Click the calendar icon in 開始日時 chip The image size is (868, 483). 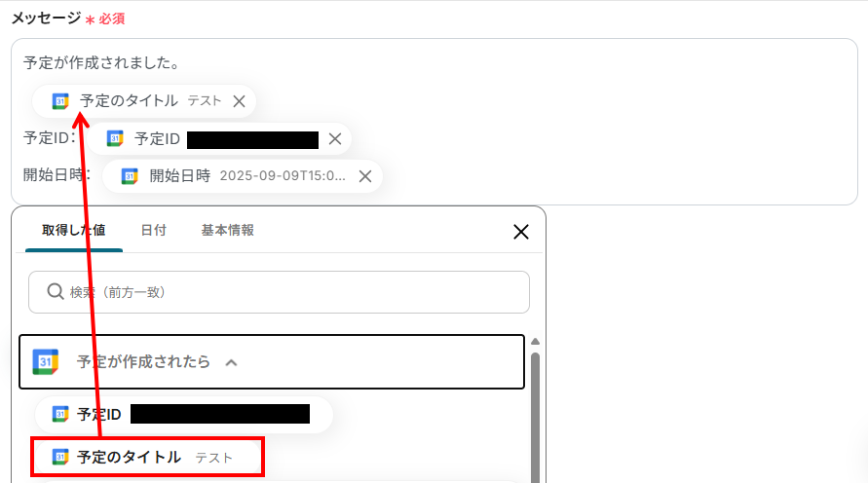pyautogui.click(x=130, y=176)
